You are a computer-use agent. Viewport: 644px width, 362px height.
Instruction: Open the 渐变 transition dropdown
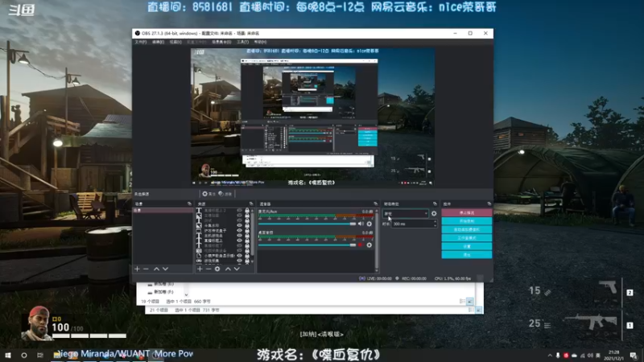pos(406,213)
